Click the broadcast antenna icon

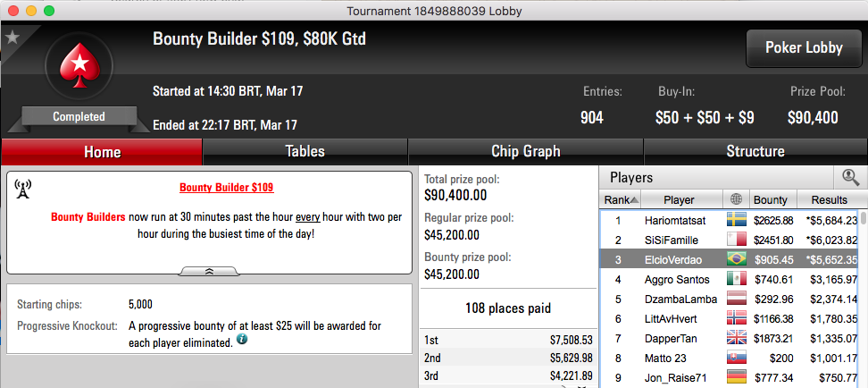coord(23,189)
